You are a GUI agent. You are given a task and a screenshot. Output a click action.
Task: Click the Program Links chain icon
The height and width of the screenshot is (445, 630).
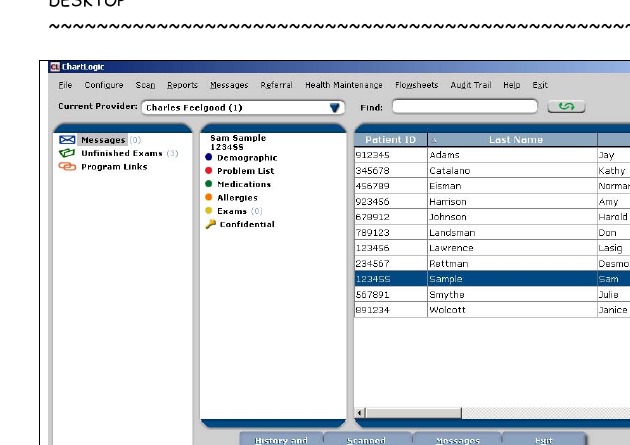[67, 166]
